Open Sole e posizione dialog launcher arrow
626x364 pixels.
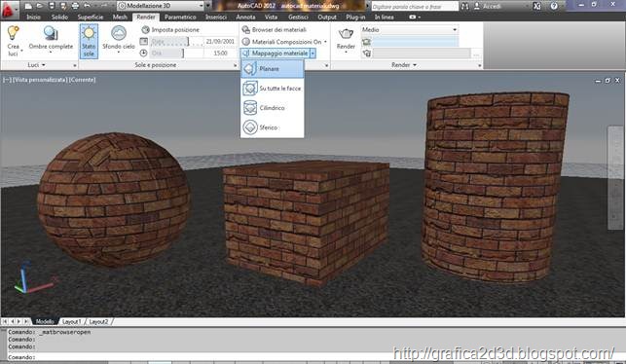pyautogui.click(x=235, y=65)
